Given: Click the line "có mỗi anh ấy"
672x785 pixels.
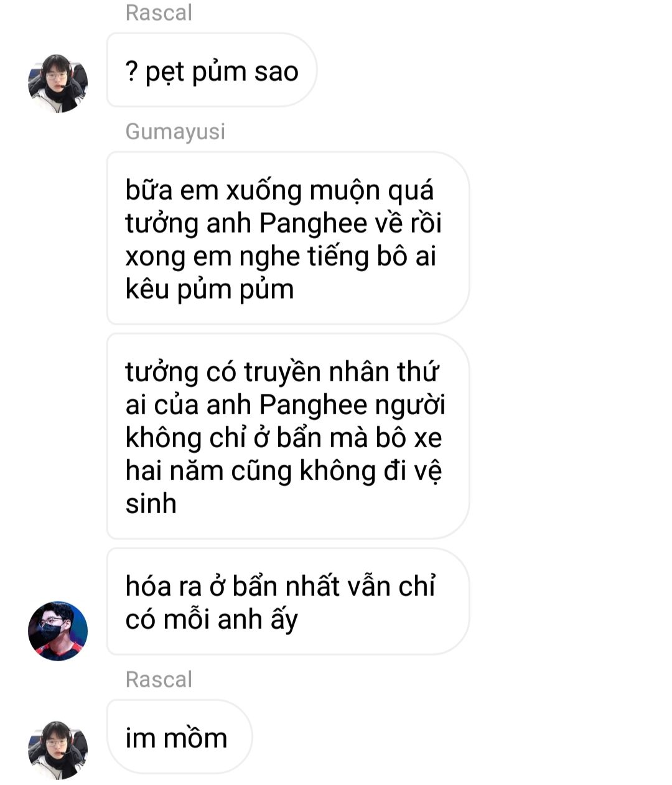Looking at the screenshot, I should tap(212, 620).
